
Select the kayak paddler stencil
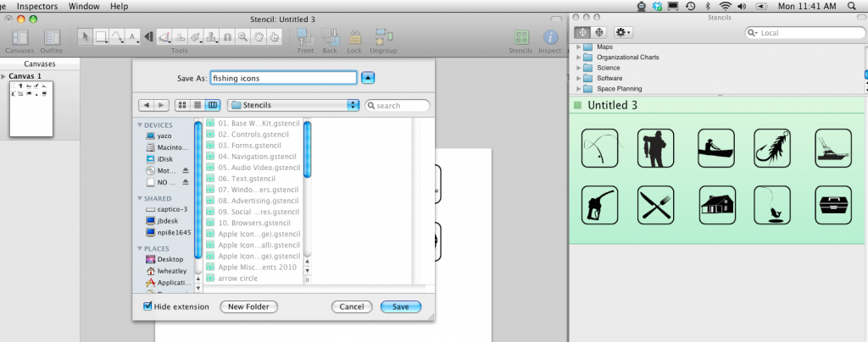[x=716, y=148]
